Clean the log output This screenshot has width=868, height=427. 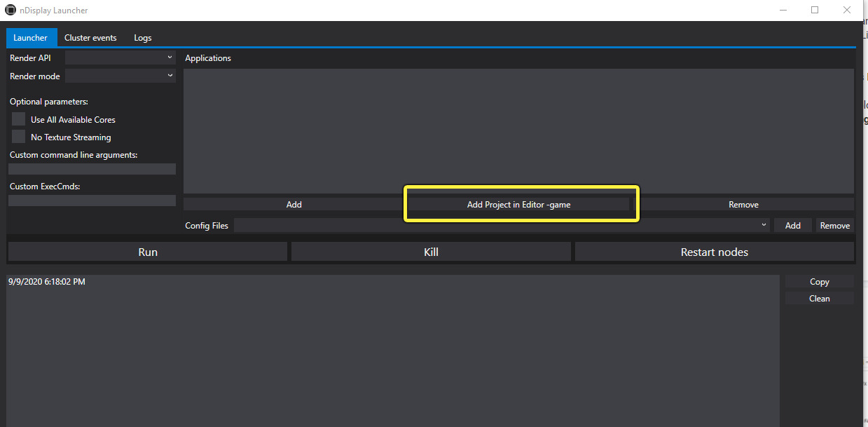coord(818,298)
